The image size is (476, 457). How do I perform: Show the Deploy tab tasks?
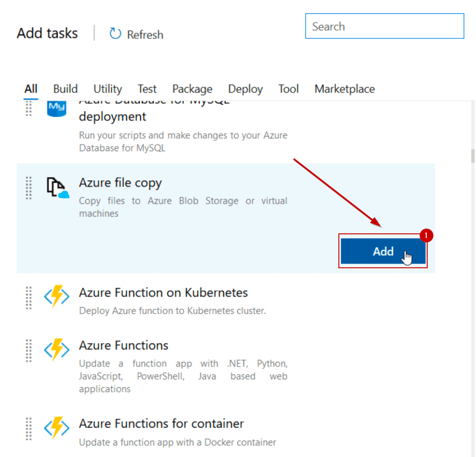click(245, 89)
